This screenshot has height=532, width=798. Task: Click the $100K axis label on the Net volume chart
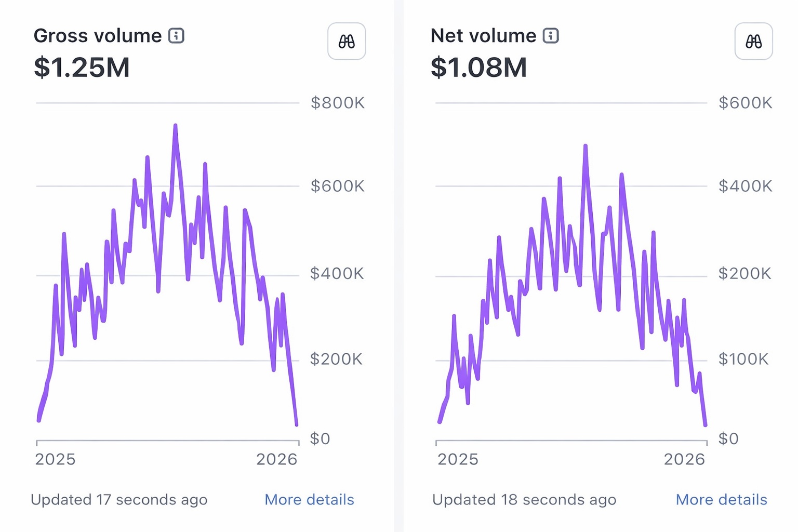743,359
